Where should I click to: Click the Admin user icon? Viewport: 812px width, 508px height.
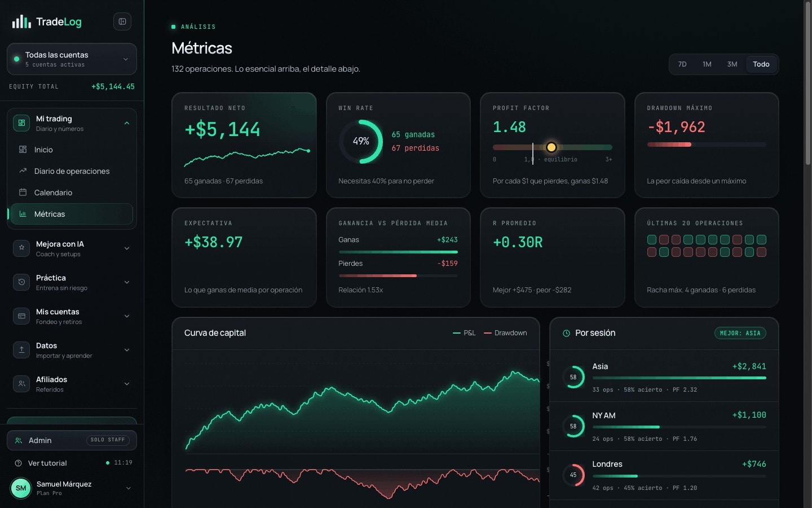(x=19, y=440)
